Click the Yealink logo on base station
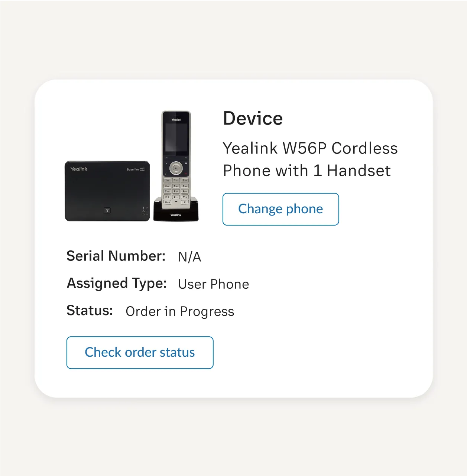This screenshot has width=467, height=476. [79, 169]
